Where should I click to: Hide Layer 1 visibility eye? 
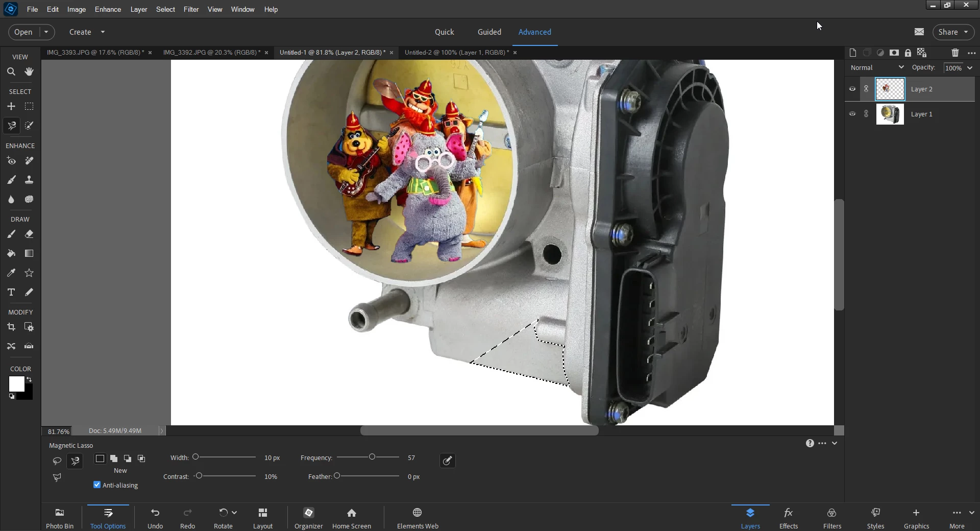852,114
